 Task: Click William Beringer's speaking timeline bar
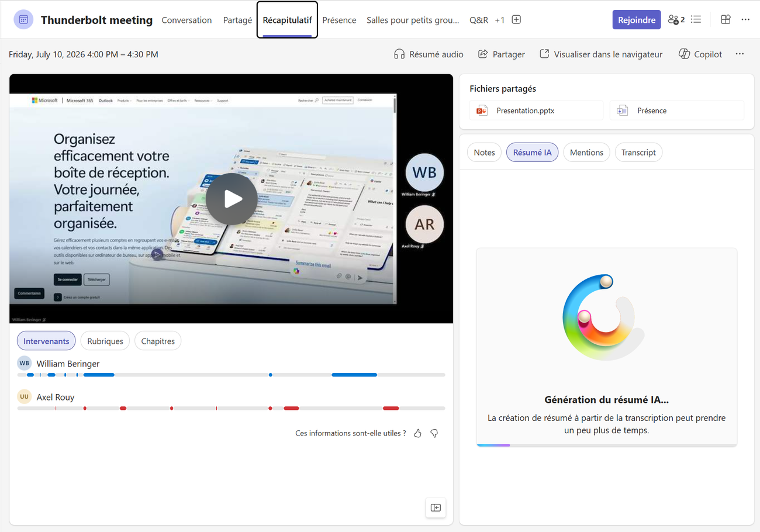click(x=231, y=375)
